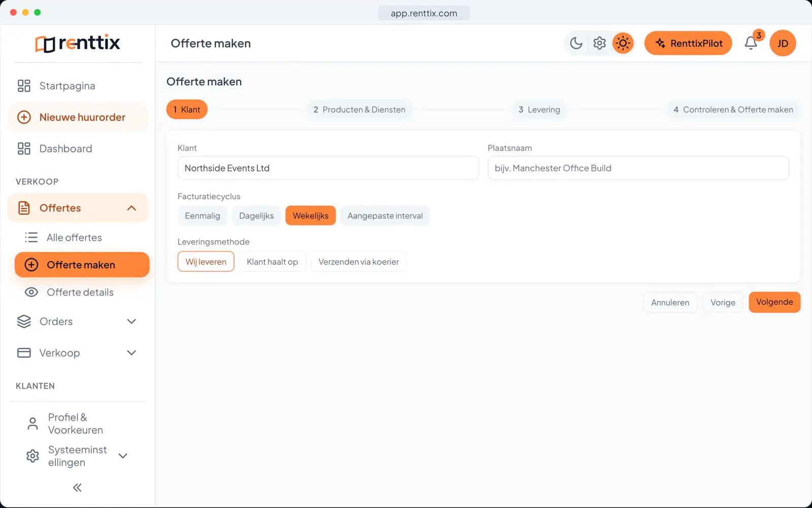
Task: Open JD user avatar menu
Action: click(783, 43)
